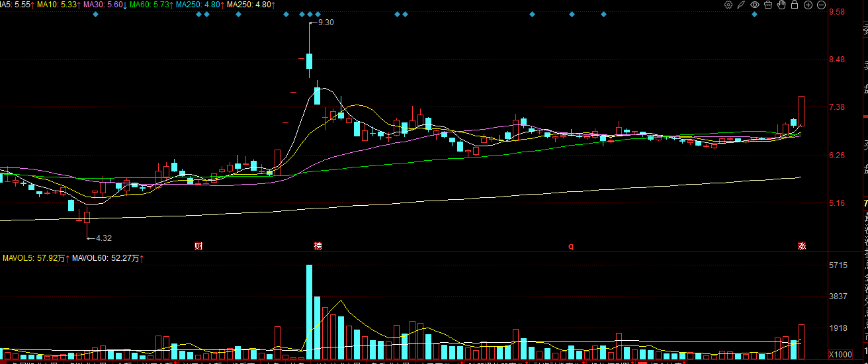Click the 4.32 low price annotation
Screen dimensions: 868x364
pos(104,238)
